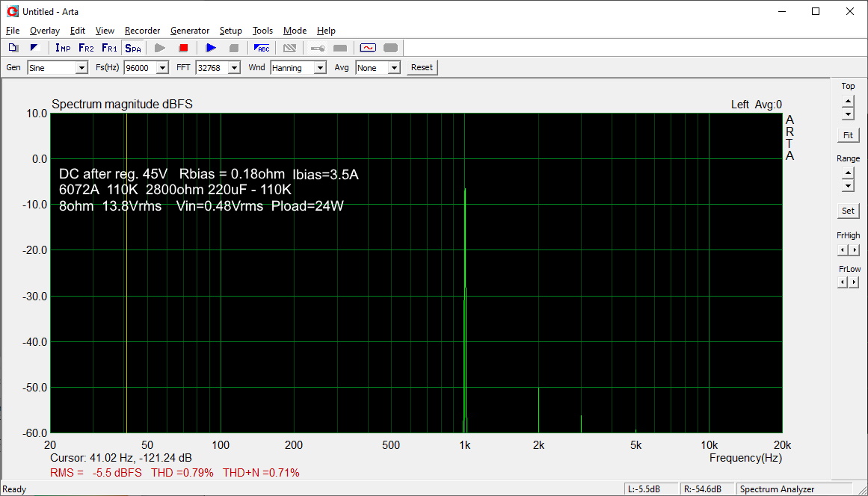Expand the Fs(Hz) sample rate dropdown
Screen dimensions: 868x496
click(162, 68)
